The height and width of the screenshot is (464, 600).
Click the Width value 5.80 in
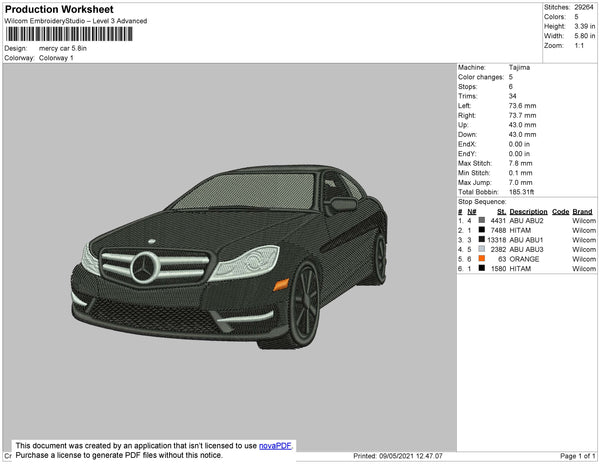pos(584,36)
